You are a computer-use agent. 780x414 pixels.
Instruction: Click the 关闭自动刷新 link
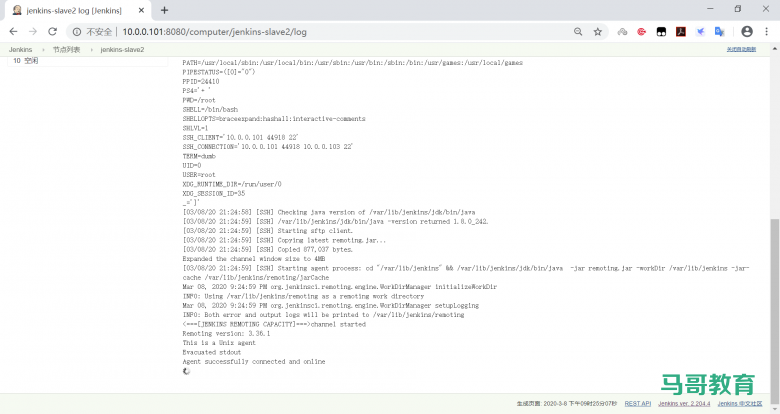click(x=741, y=49)
